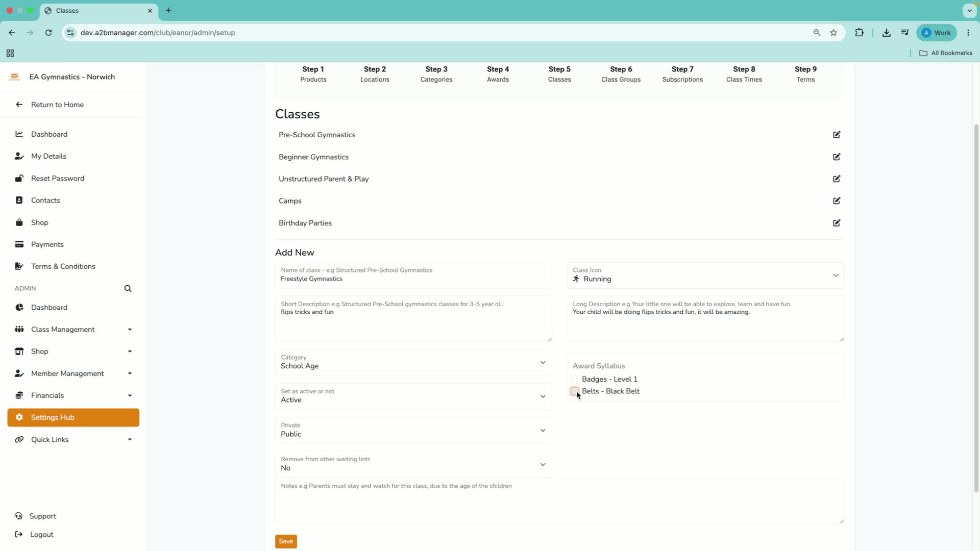Expand Class Management in the sidebar
Image resolution: width=980 pixels, height=551 pixels.
[73, 330]
